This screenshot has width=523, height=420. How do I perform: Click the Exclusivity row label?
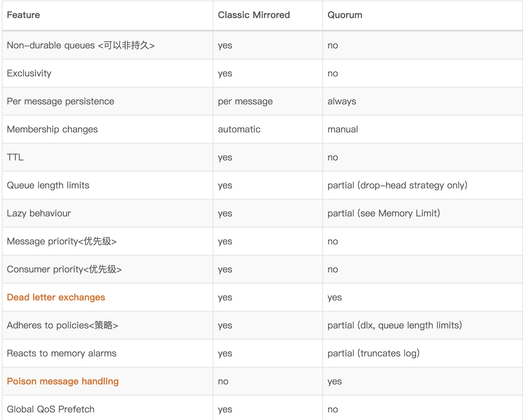[x=29, y=73]
